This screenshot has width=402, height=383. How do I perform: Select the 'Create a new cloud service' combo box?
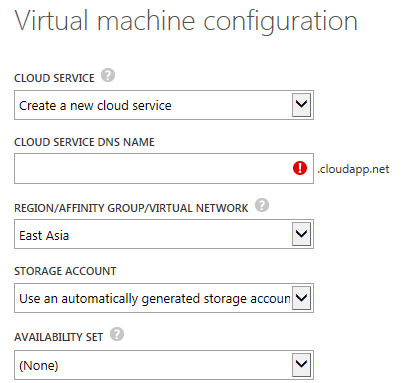pyautogui.click(x=164, y=105)
